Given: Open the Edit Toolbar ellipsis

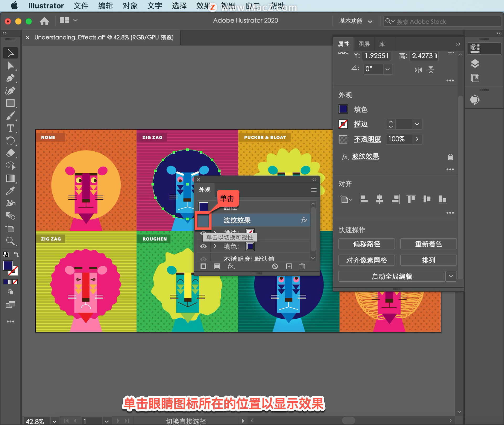Looking at the screenshot, I should [10, 322].
